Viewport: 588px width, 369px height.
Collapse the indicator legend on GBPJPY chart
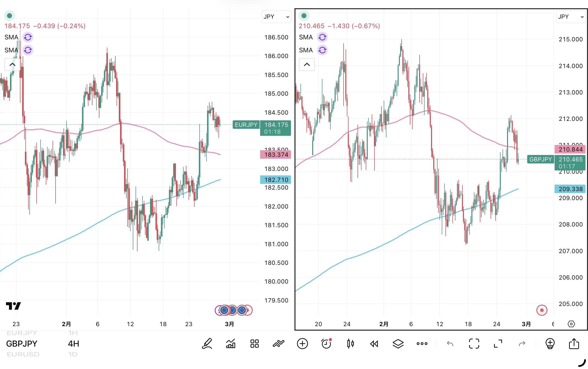click(307, 65)
